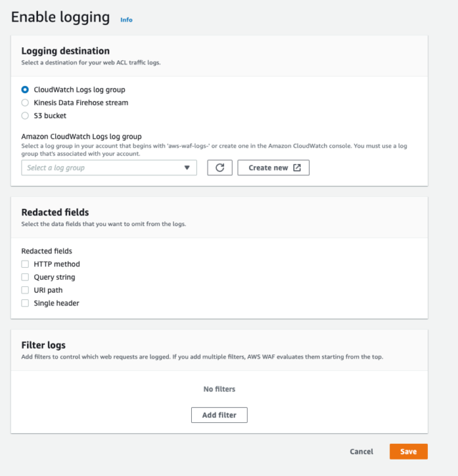Click the Add filter button
Image resolution: width=458 pixels, height=476 pixels.
click(x=219, y=415)
